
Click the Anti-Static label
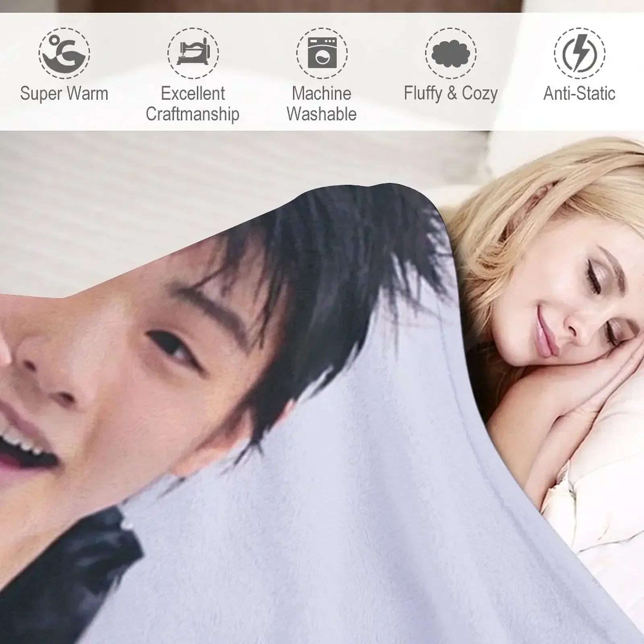580,93
